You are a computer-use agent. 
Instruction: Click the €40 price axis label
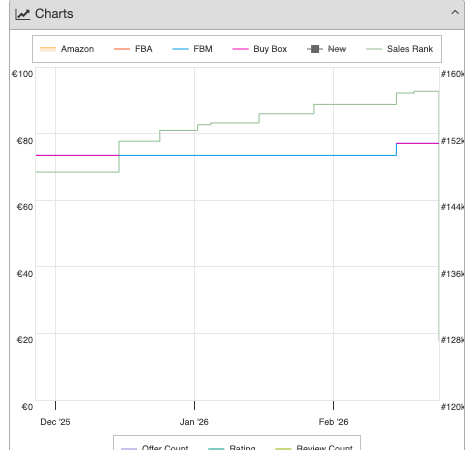tap(25, 274)
